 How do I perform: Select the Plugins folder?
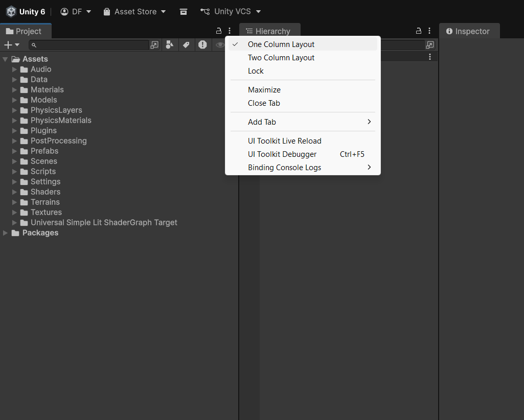click(43, 131)
